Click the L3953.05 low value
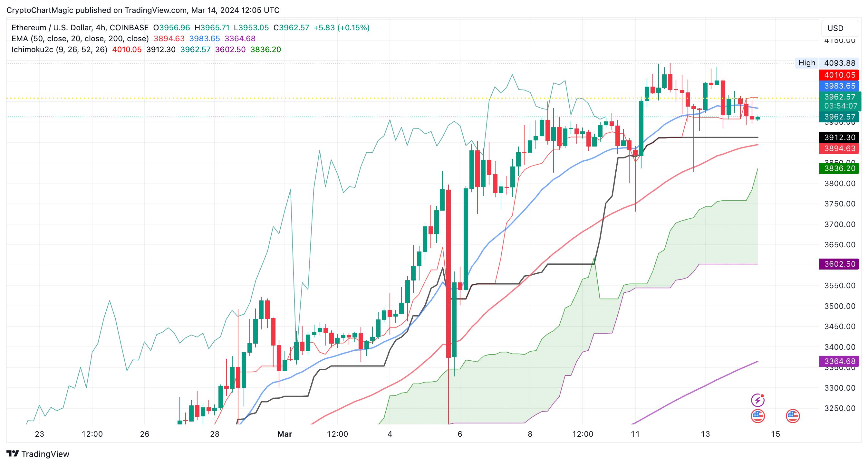Image resolution: width=868 pixels, height=465 pixels. tap(251, 28)
